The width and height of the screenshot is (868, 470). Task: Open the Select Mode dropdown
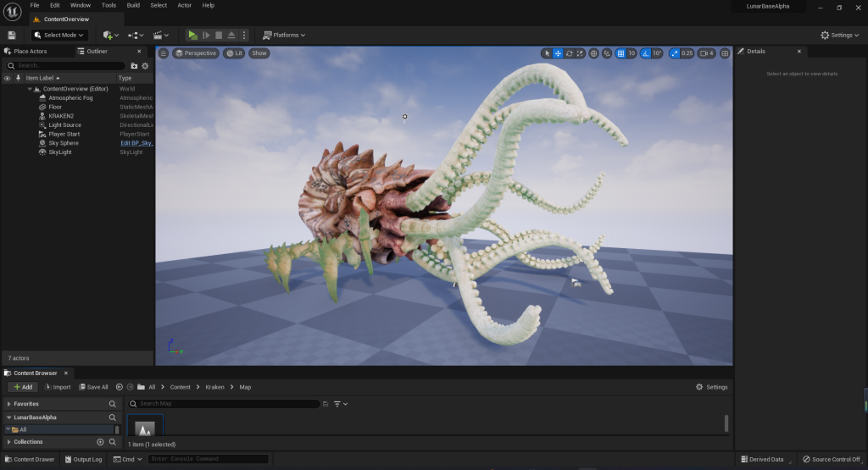point(58,35)
